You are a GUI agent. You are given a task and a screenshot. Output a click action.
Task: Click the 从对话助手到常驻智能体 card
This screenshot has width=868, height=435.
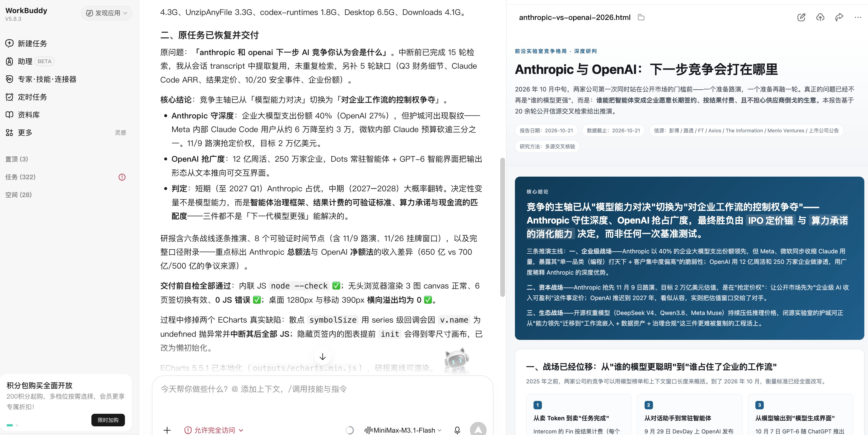point(689,415)
